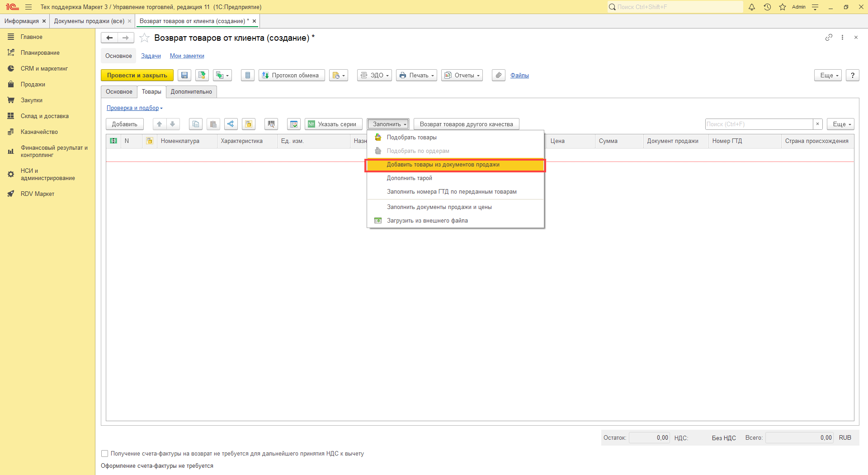Viewport: 868px width, 475px height.
Task: Add form to favorites with star icon
Action: click(x=144, y=38)
